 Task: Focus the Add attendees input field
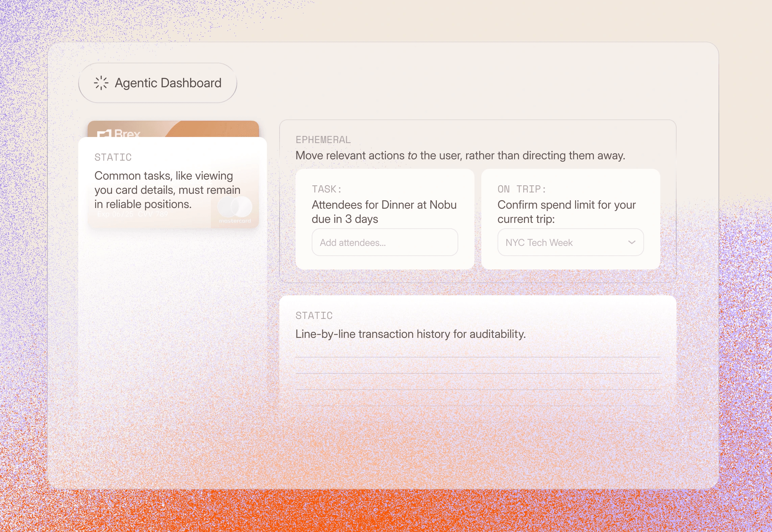click(x=384, y=242)
